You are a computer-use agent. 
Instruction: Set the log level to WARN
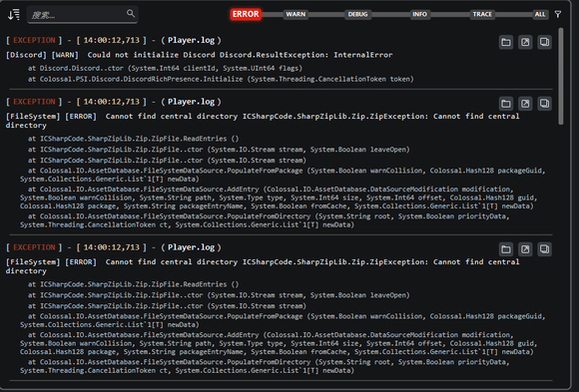pyautogui.click(x=295, y=14)
